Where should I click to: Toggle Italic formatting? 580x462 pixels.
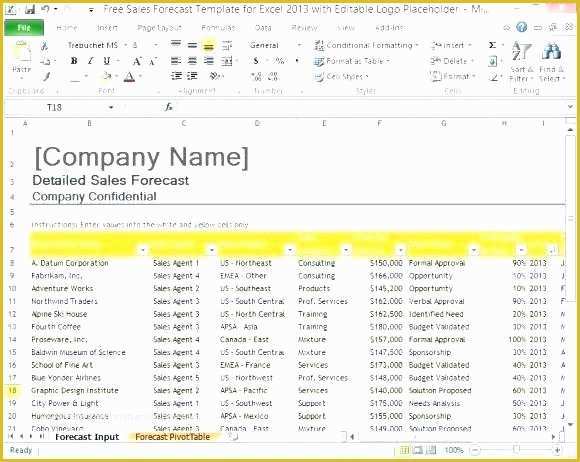coord(91,61)
